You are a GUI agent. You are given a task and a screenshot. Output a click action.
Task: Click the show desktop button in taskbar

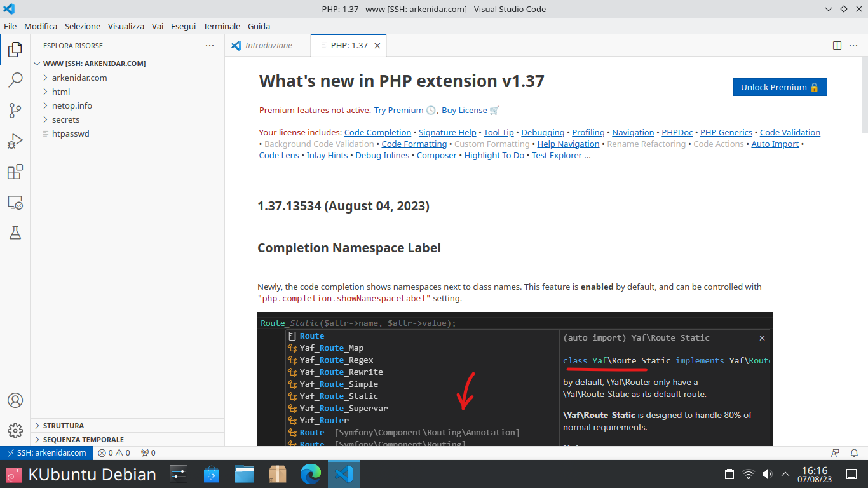tap(851, 474)
